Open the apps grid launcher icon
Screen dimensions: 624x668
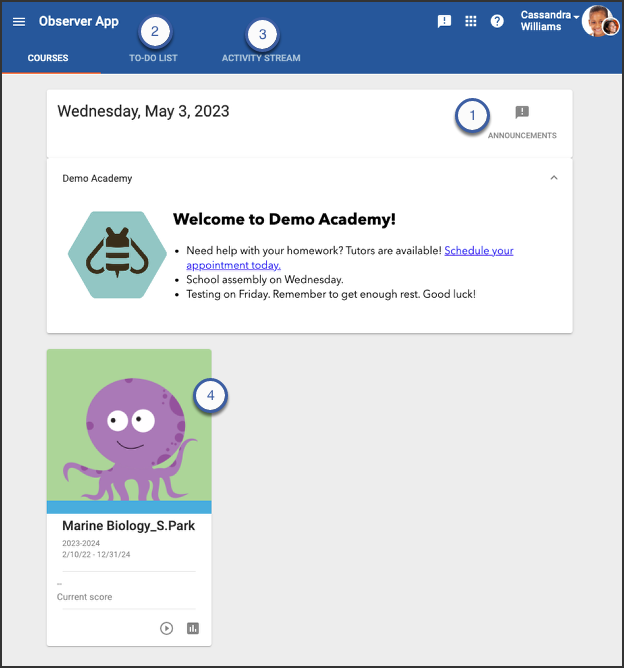click(x=471, y=21)
